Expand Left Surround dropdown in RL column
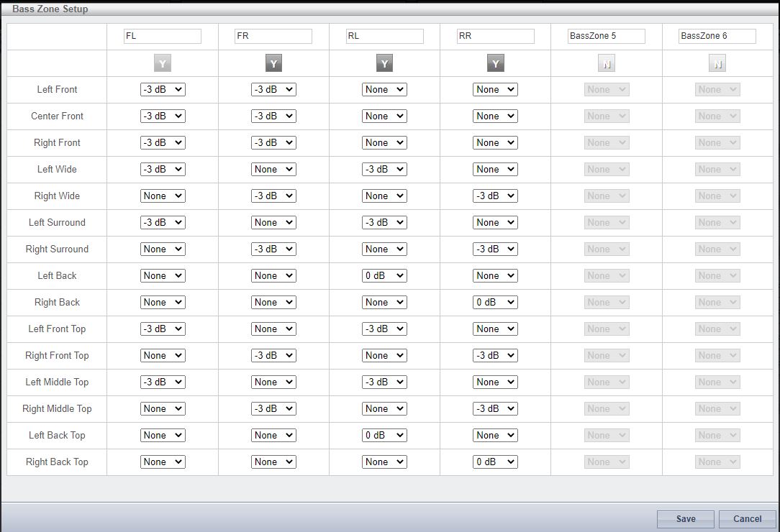The height and width of the screenshot is (532, 780). click(384, 223)
